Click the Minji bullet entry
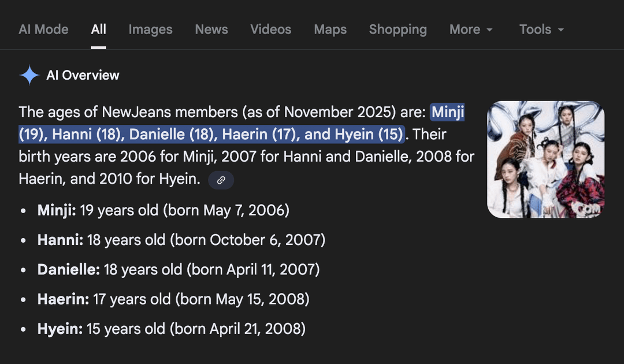 [163, 210]
